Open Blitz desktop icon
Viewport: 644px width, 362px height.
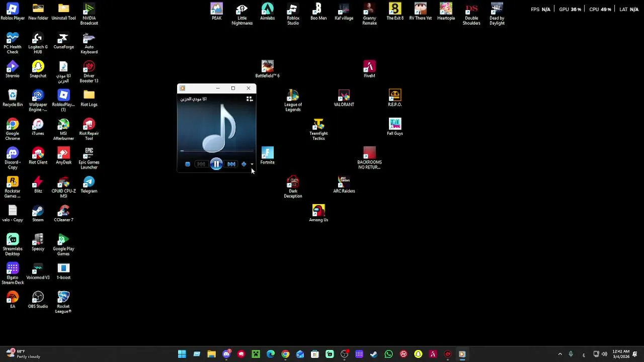(x=38, y=185)
